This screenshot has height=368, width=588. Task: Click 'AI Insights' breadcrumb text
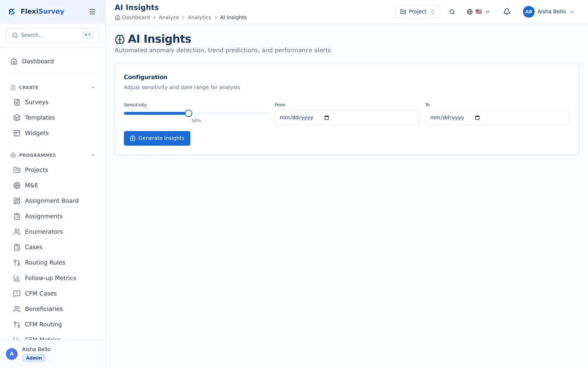(x=233, y=17)
